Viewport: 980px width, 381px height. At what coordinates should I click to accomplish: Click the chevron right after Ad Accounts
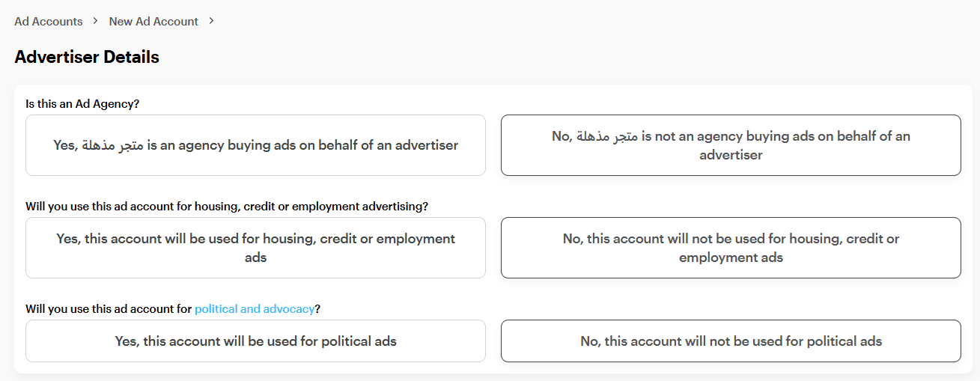click(96, 21)
